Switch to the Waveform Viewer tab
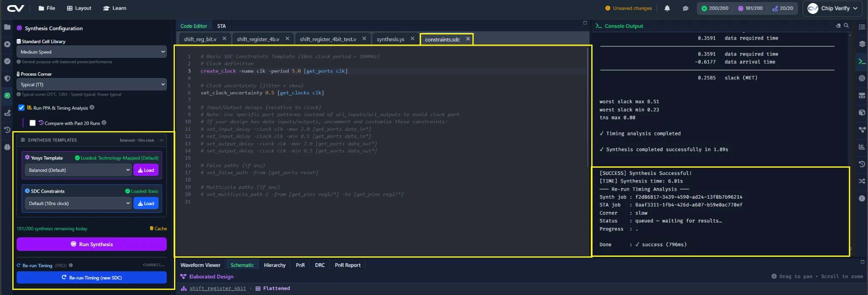Screen dimensions: 868x295 click(x=200, y=265)
